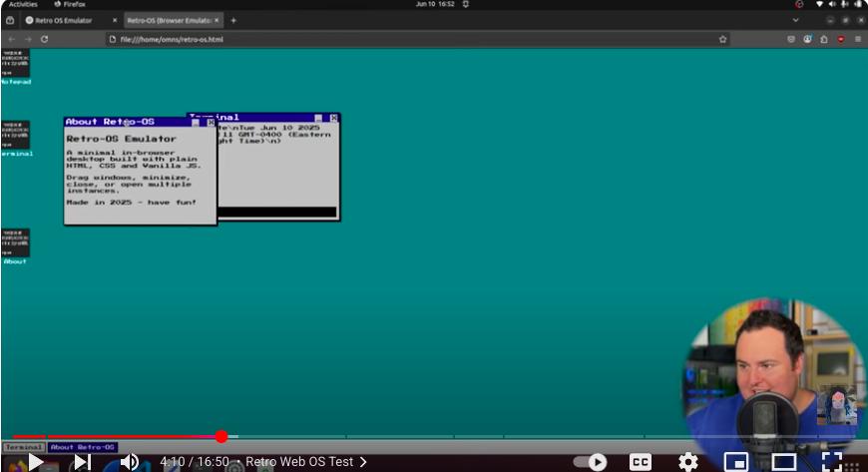Image resolution: width=868 pixels, height=472 pixels.
Task: Click 'Made in 2025 – have fun!' text
Action: 131,203
